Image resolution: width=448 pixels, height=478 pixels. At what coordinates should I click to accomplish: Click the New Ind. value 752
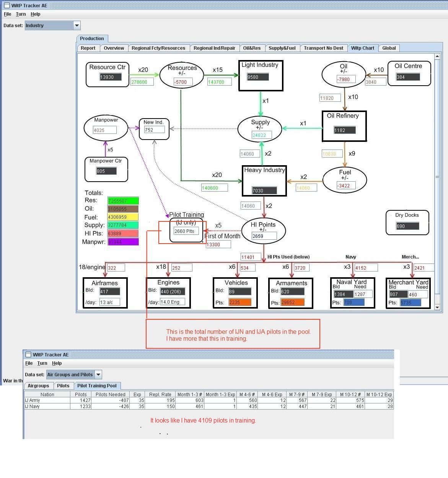[x=154, y=130]
